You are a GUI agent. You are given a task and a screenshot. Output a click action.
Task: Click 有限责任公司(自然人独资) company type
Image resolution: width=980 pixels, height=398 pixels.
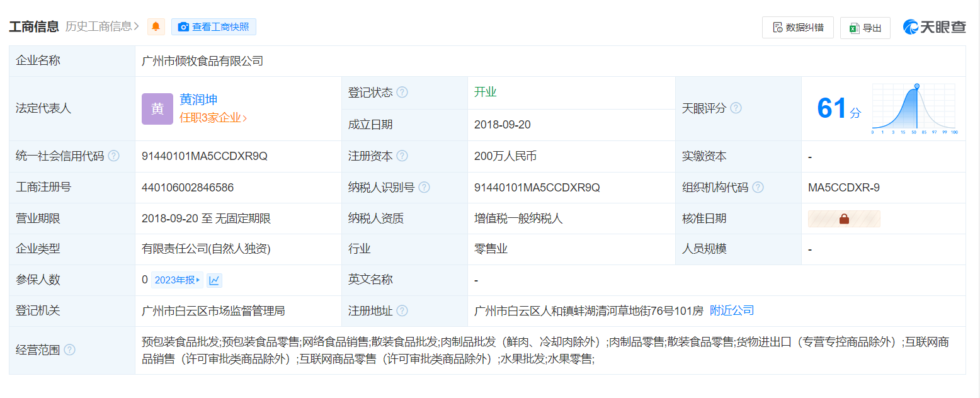pyautogui.click(x=206, y=249)
